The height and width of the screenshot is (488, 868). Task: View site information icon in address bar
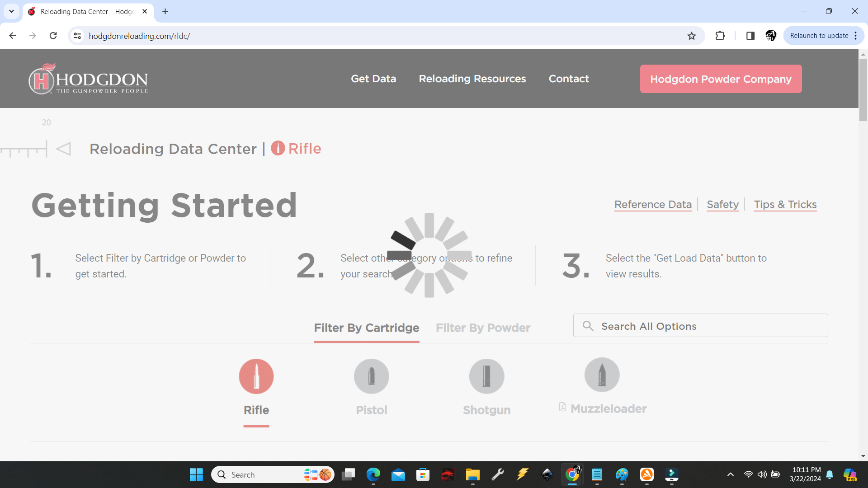coord(78,36)
